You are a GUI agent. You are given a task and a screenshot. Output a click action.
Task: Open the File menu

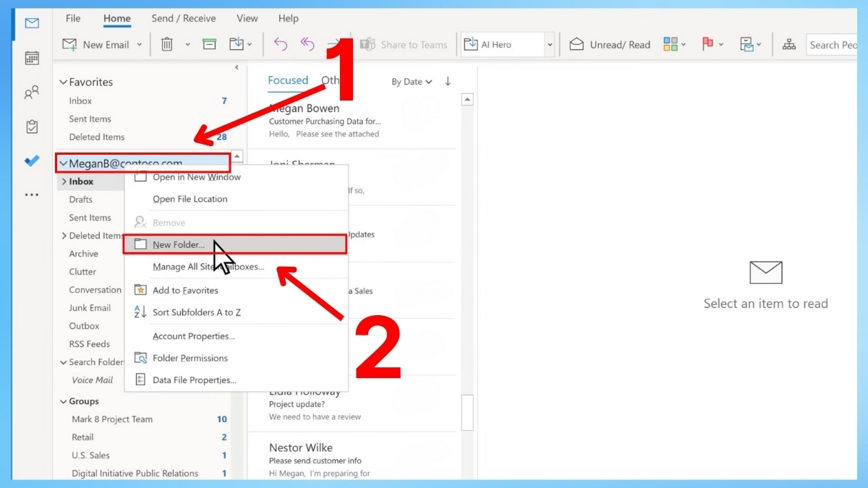pyautogui.click(x=73, y=18)
